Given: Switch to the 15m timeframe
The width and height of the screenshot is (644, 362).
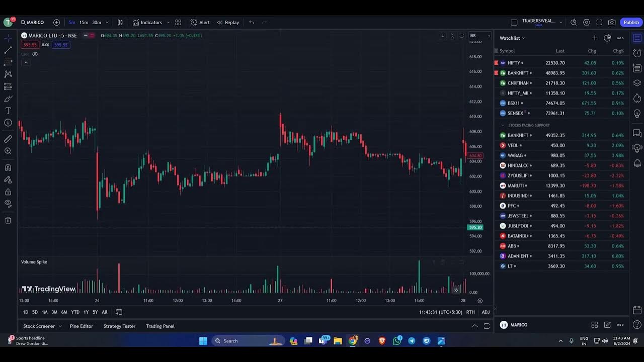Looking at the screenshot, I should click(x=84, y=22).
